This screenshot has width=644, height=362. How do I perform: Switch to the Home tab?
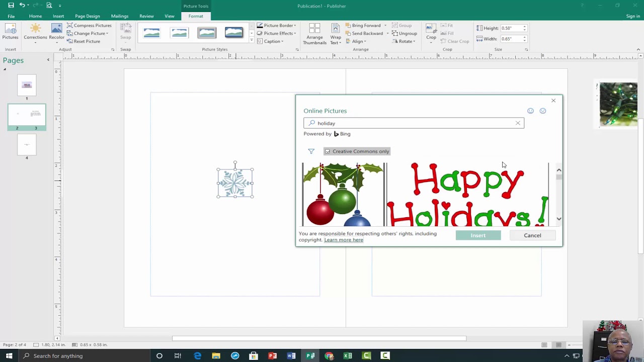(x=35, y=16)
